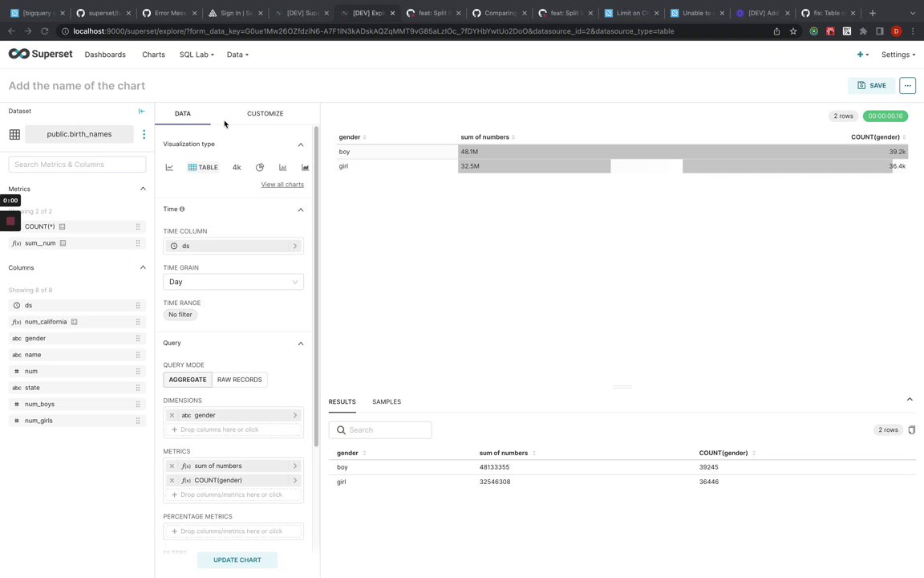The height and width of the screenshot is (578, 924).
Task: Click the SAVE button
Action: click(x=872, y=86)
